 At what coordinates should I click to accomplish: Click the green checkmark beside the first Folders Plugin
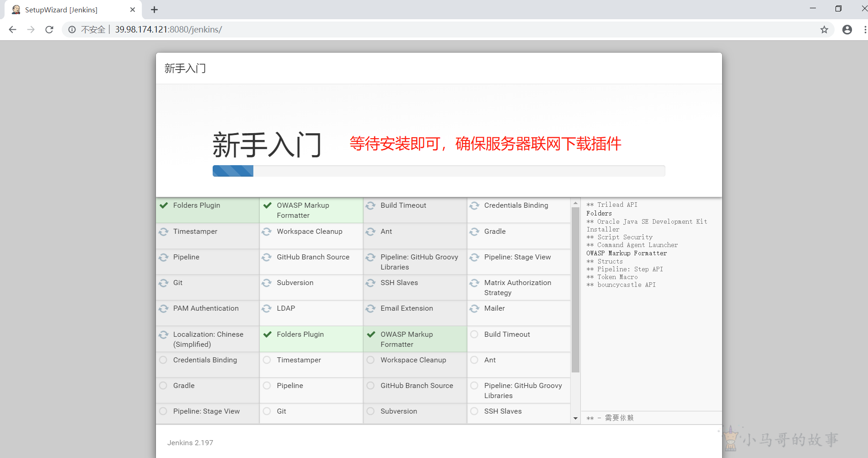click(164, 205)
